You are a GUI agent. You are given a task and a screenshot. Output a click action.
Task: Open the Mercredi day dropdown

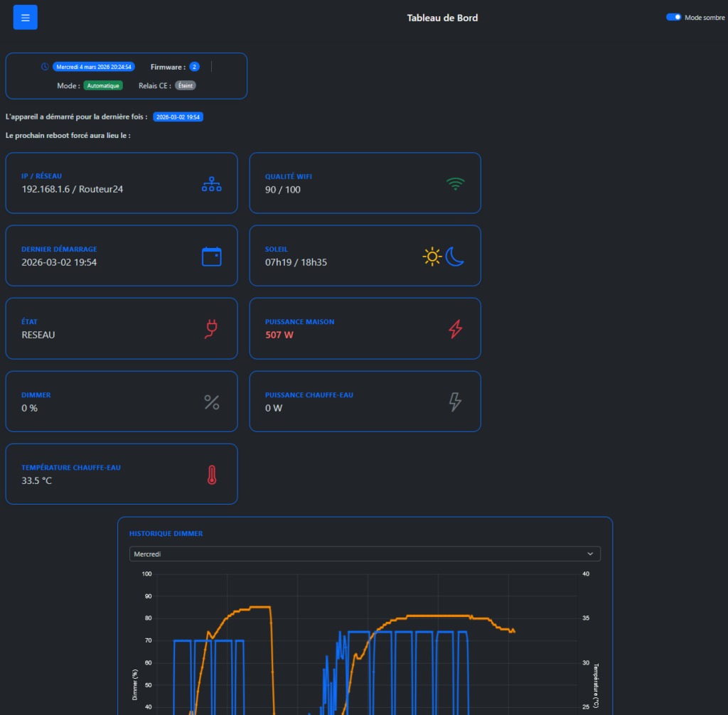click(x=365, y=554)
